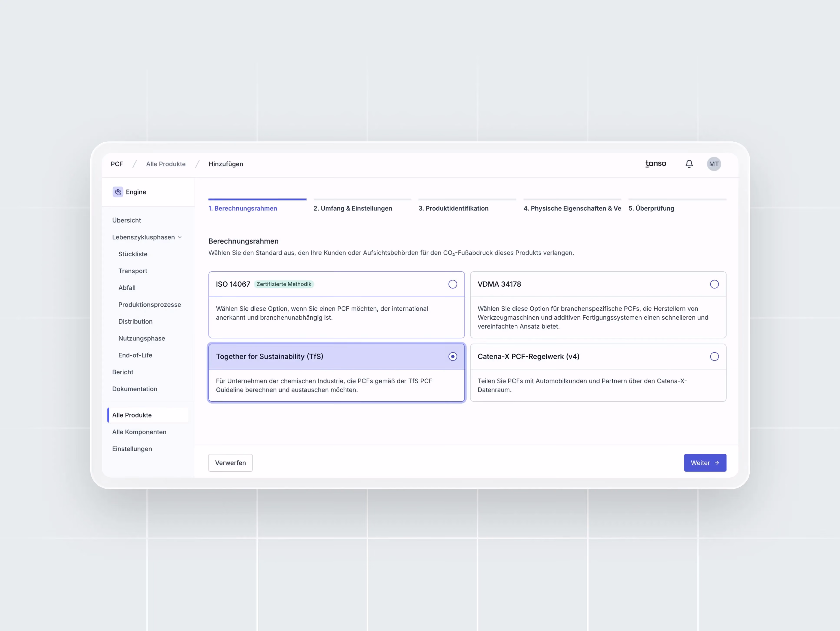Go to step 3. Produktidentifikation
This screenshot has height=631, width=840.
click(453, 208)
